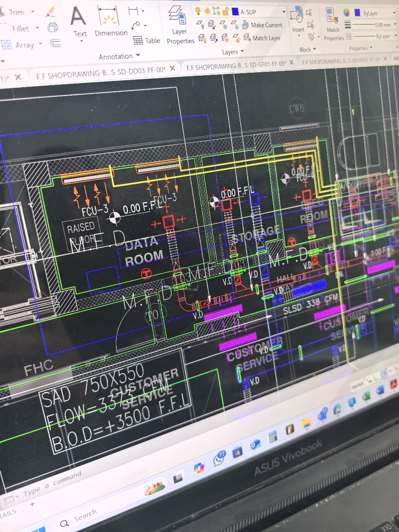Screen dimensions: 399x532
Task: Switch to the SD-GF01-FF-00 drawing tab
Action: tap(236, 65)
